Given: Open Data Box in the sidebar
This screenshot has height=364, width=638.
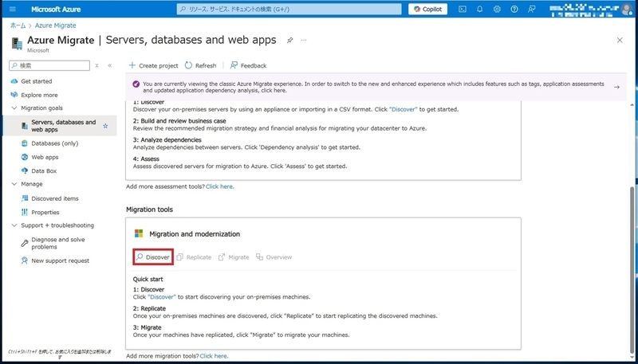Looking at the screenshot, I should point(44,171).
